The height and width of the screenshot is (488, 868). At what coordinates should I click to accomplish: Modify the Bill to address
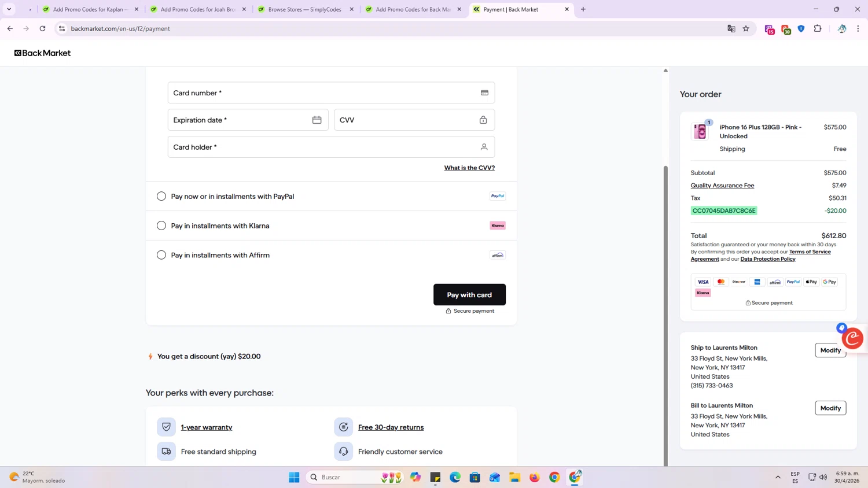pyautogui.click(x=830, y=408)
